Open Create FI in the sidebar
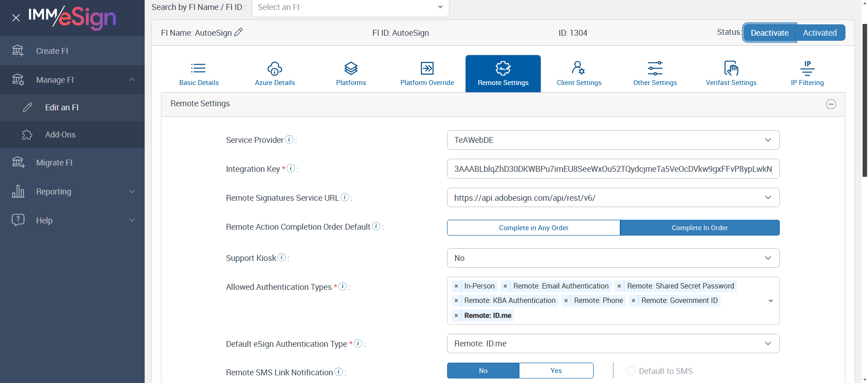This screenshot has width=868, height=383. click(x=72, y=51)
